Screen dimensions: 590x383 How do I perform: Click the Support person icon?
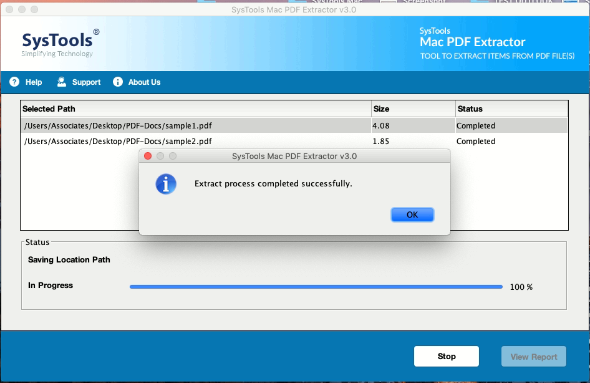tap(61, 82)
